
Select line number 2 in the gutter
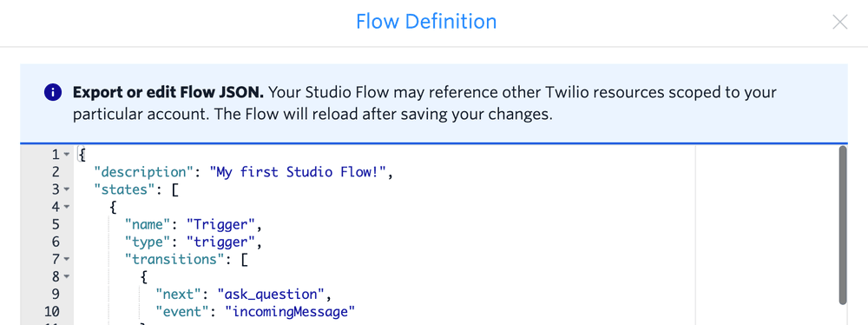(x=56, y=172)
